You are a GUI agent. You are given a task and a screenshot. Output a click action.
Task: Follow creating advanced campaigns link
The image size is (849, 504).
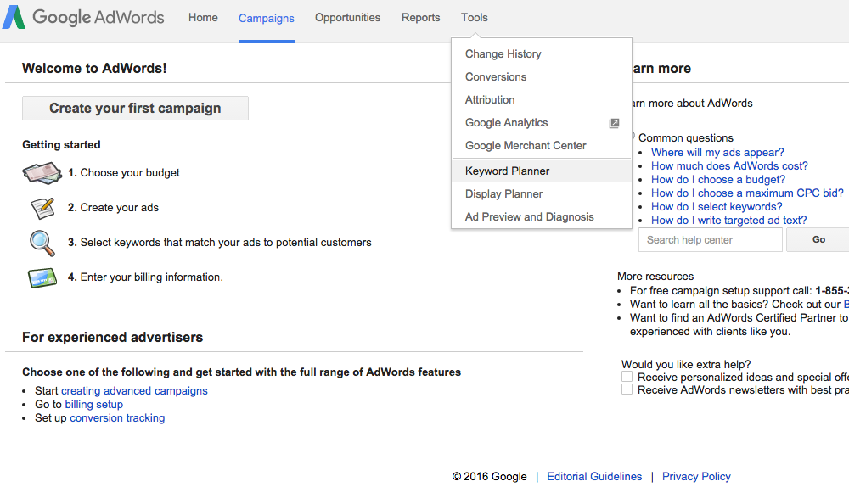(134, 391)
